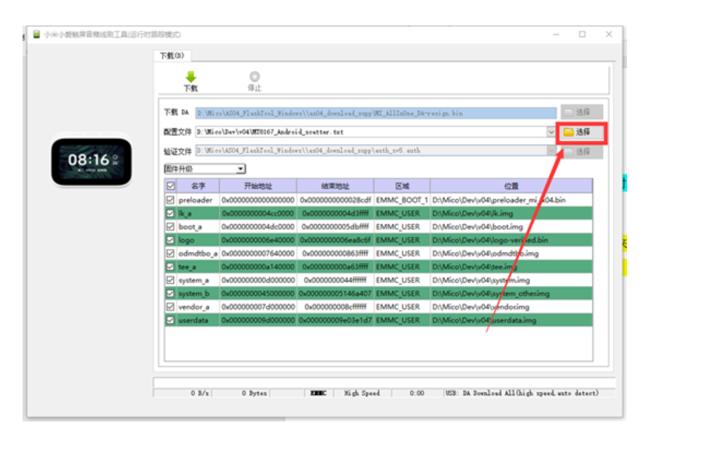Viewport: 708px width, 459px height.
Task: Open the yellow folder Choose button for scatter file
Action: (581, 132)
